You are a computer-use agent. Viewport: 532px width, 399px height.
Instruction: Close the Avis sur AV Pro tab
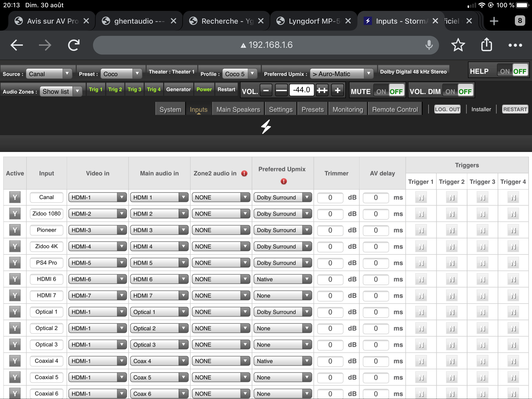click(x=86, y=21)
